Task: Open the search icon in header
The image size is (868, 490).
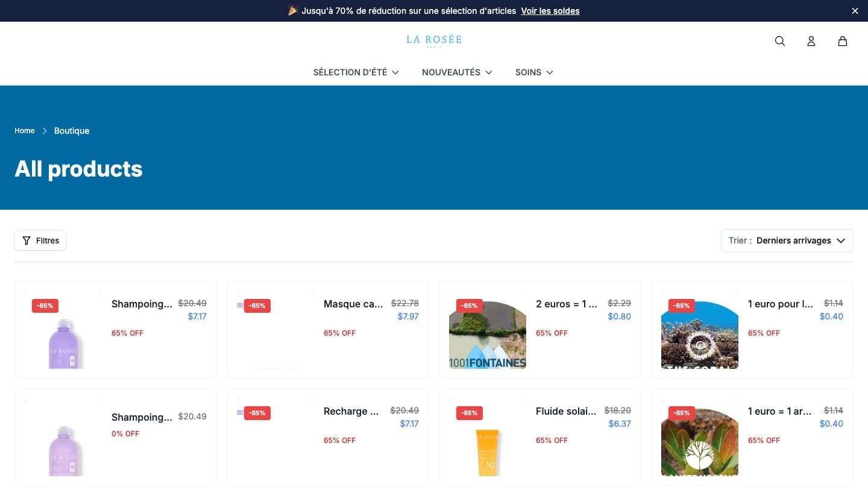Action: (x=780, y=41)
